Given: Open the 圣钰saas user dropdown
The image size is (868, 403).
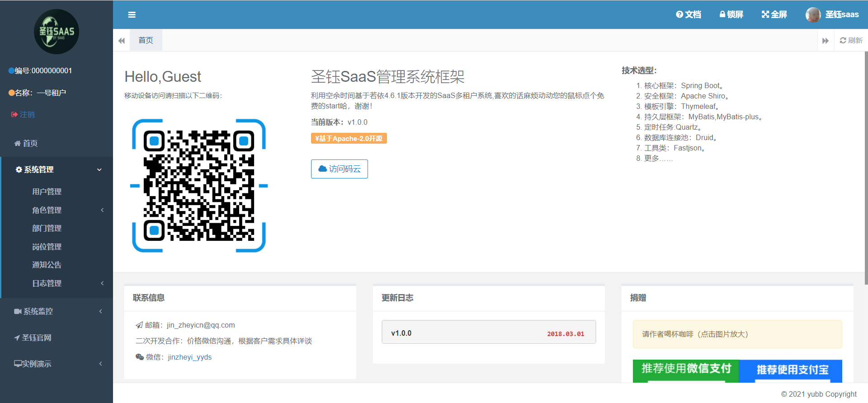Looking at the screenshot, I should coord(832,14).
